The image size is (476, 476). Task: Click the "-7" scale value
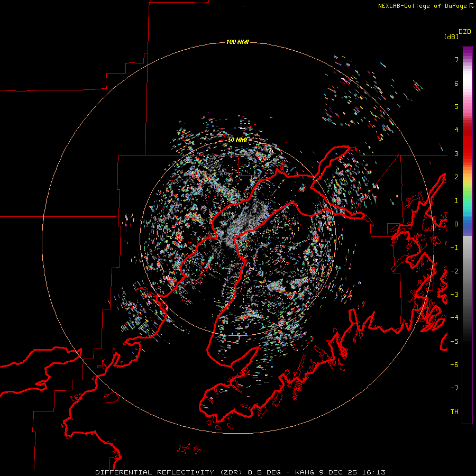[454, 388]
